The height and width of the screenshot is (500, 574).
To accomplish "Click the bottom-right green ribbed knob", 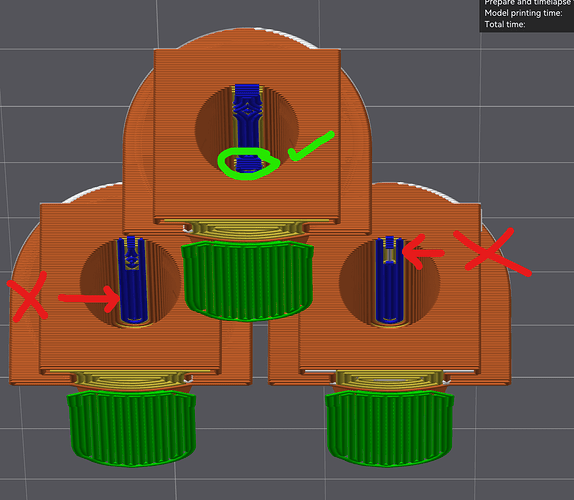I will [390, 428].
